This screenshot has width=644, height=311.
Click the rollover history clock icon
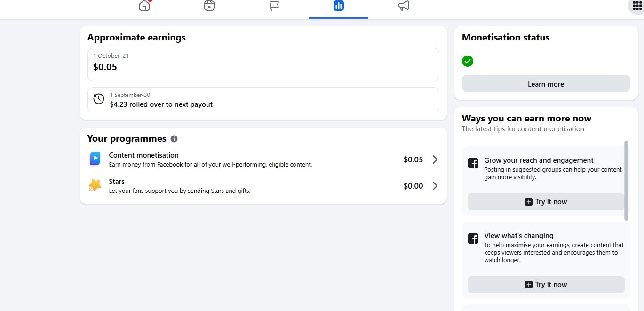point(99,99)
